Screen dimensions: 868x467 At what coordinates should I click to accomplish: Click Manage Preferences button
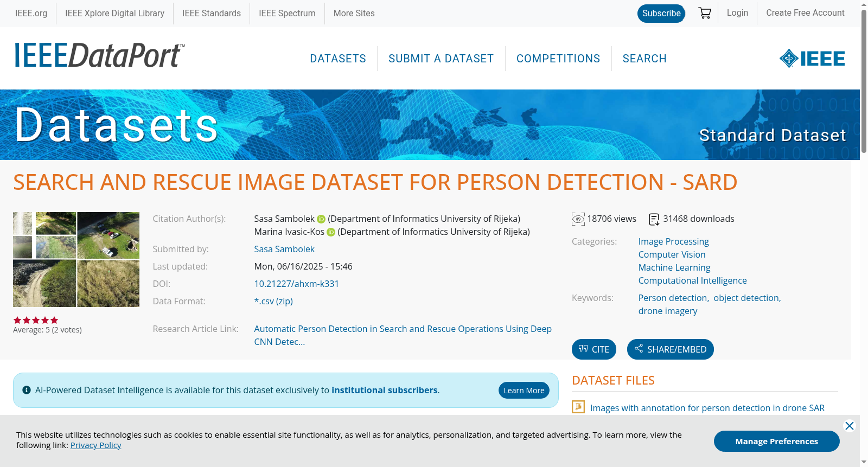click(777, 442)
